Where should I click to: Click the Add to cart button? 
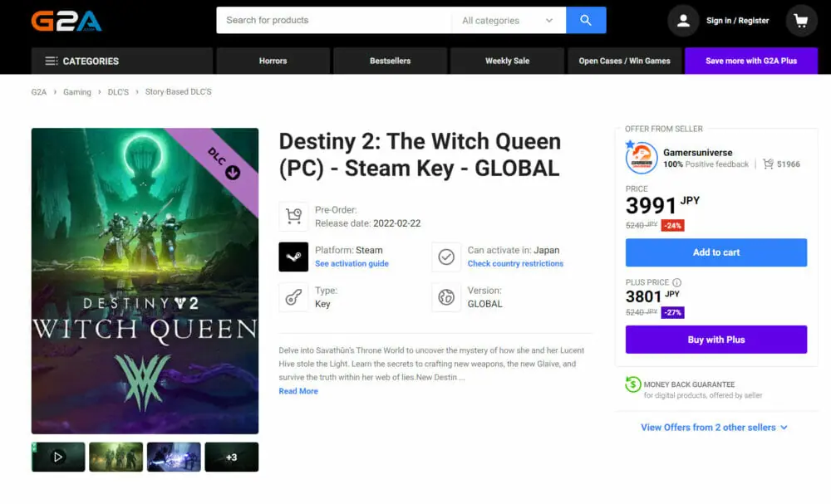pos(715,252)
